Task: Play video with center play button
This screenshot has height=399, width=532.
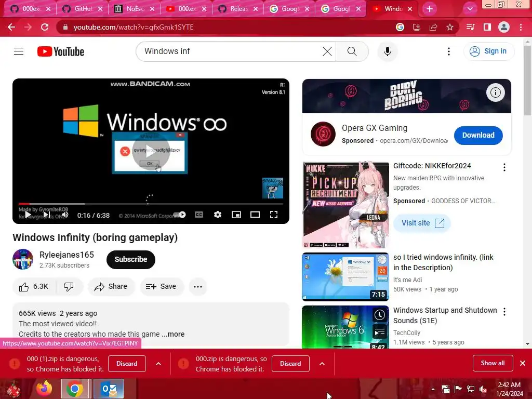Action: (x=151, y=151)
